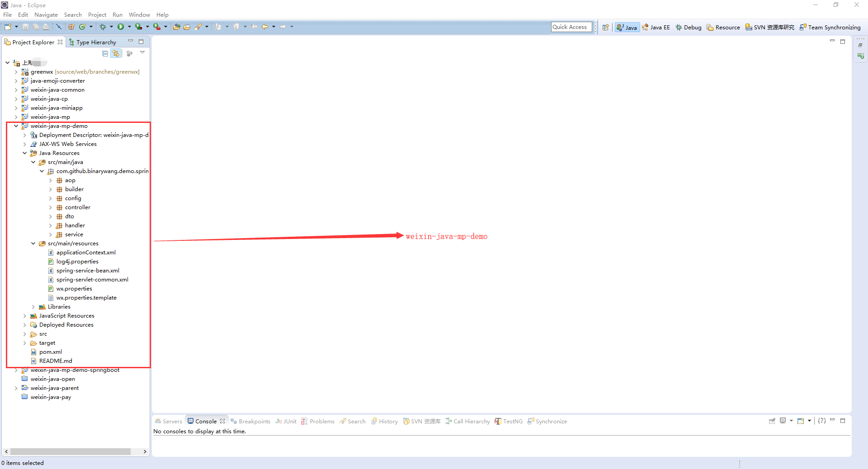Switch to the Problems tab
This screenshot has width=868, height=469.
[318, 421]
